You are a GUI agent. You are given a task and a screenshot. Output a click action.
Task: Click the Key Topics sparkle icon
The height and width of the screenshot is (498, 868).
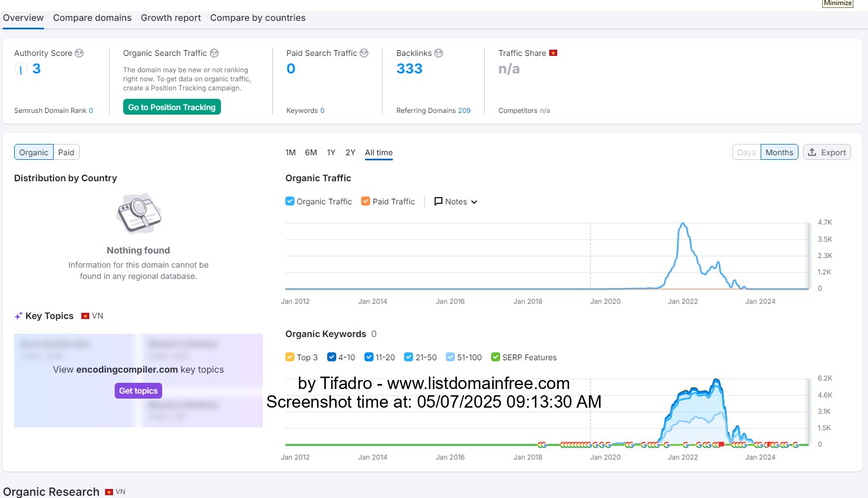pyautogui.click(x=19, y=316)
